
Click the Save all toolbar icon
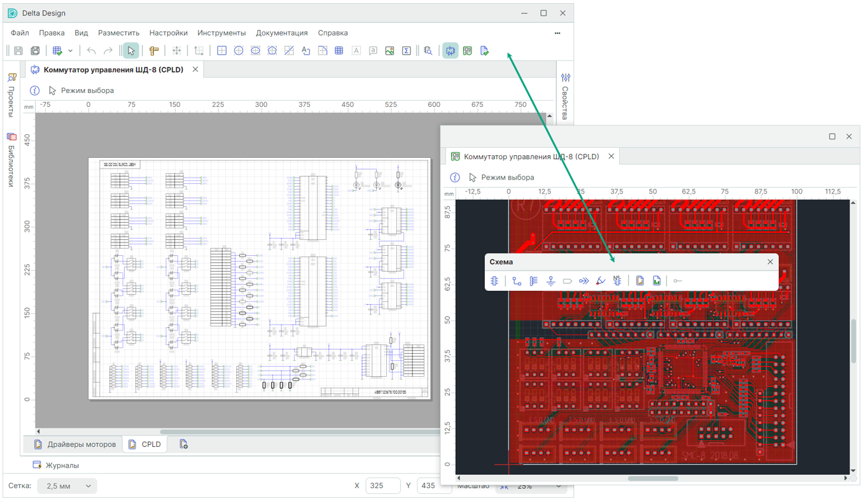[35, 51]
